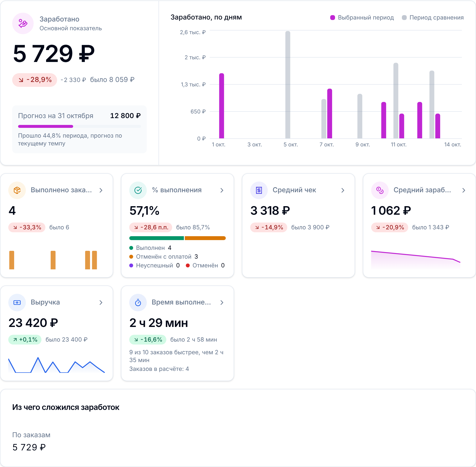The height and width of the screenshot is (467, 476).
Task: Open % выполнения details via chevron
Action: 222,190
